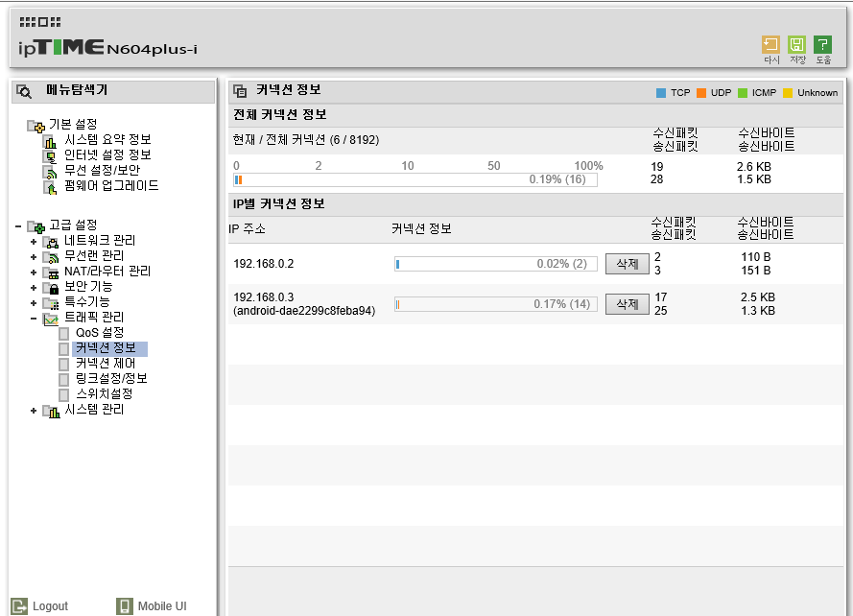Image resolution: width=853 pixels, height=616 pixels.
Task: Expand the 보안 기능 tree node
Action: (34, 287)
